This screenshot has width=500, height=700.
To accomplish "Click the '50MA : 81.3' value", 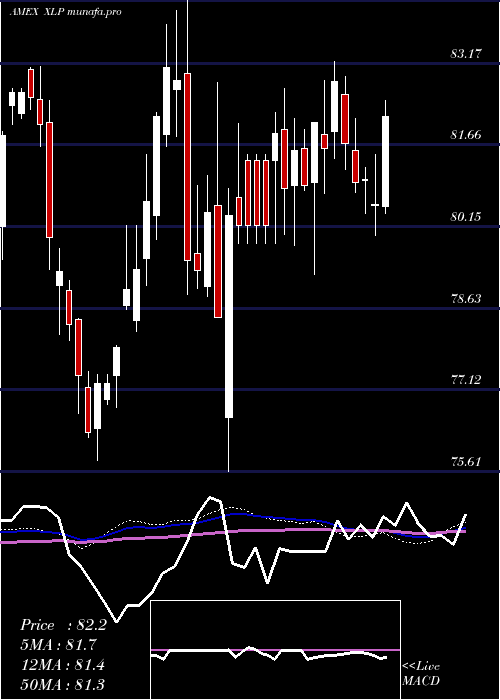I will click(63, 685).
